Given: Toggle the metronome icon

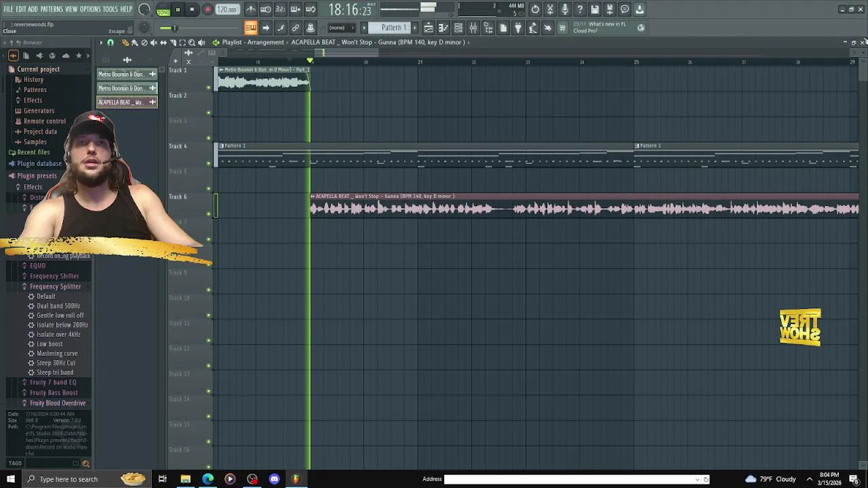Looking at the screenshot, I should [251, 9].
